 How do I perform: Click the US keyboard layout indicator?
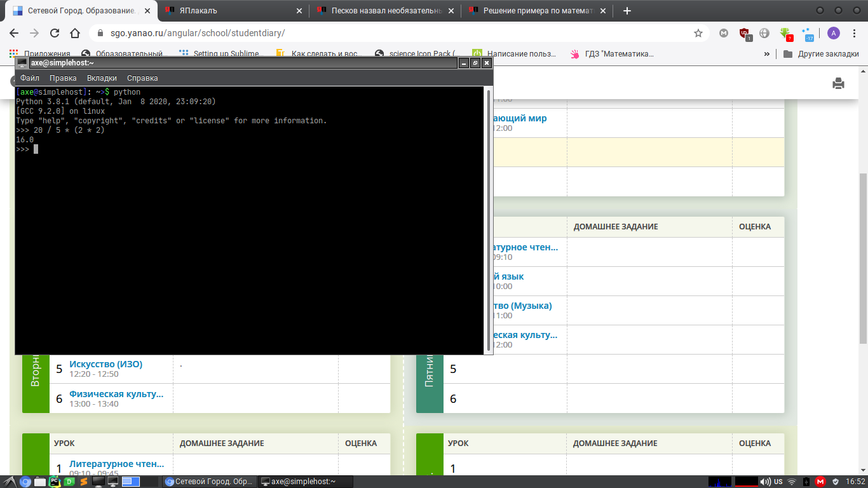click(778, 482)
